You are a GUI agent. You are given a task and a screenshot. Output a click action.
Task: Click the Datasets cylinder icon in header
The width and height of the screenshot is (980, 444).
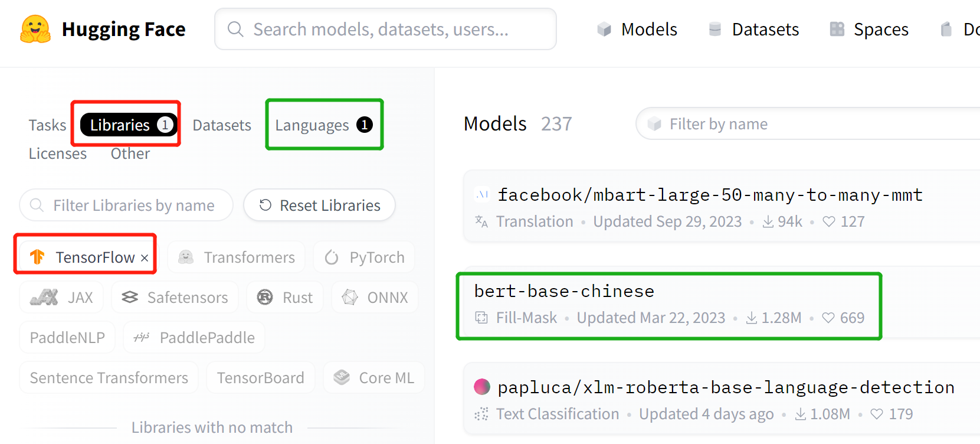pyautogui.click(x=715, y=29)
